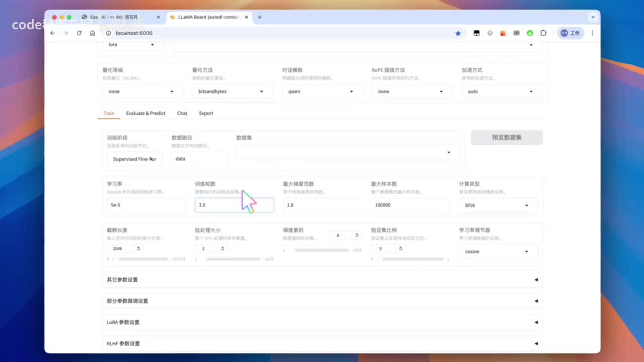
Task: Bookmark this page with the star icon
Action: point(458,33)
